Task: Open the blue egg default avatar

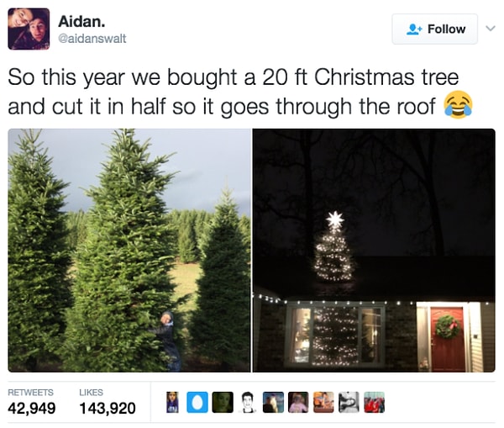Action: click(197, 402)
